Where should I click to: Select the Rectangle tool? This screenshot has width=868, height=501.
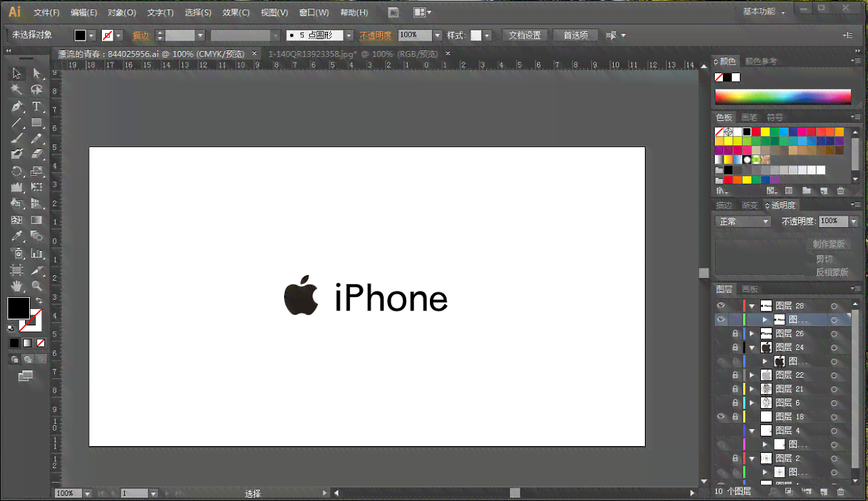coord(37,123)
